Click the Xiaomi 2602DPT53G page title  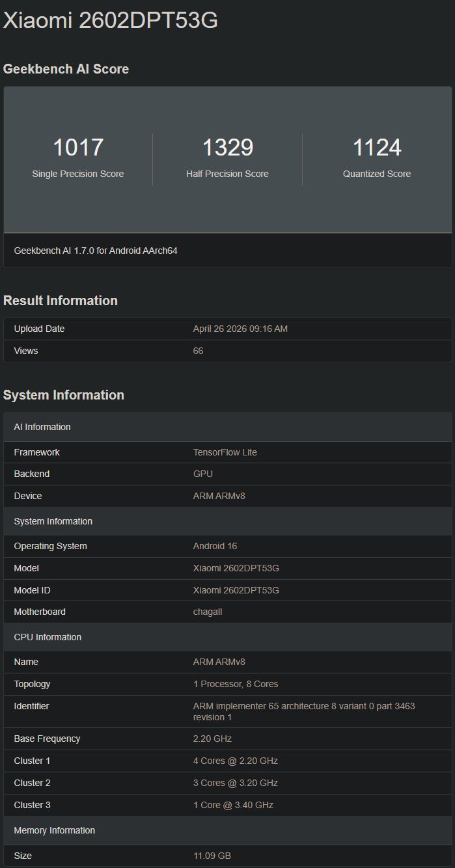(x=111, y=21)
